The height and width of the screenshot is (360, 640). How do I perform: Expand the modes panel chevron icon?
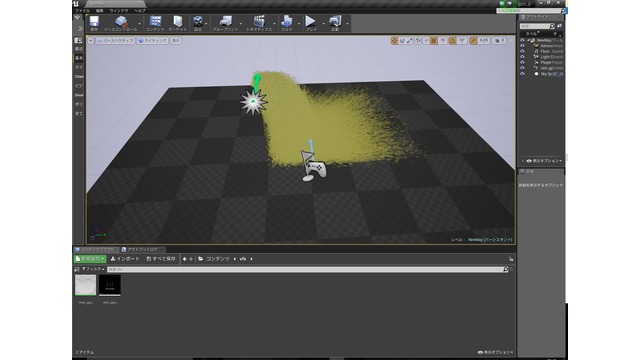pyautogui.click(x=80, y=28)
